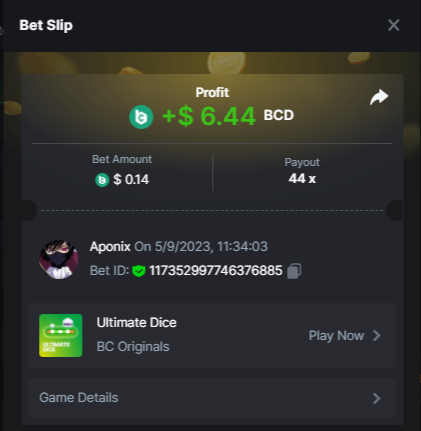
Task: Select the Ultimate Dice title
Action: (136, 323)
